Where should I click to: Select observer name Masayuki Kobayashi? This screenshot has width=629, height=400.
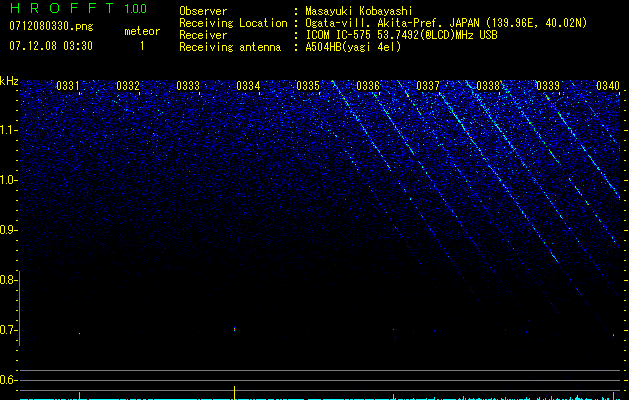[x=359, y=11]
